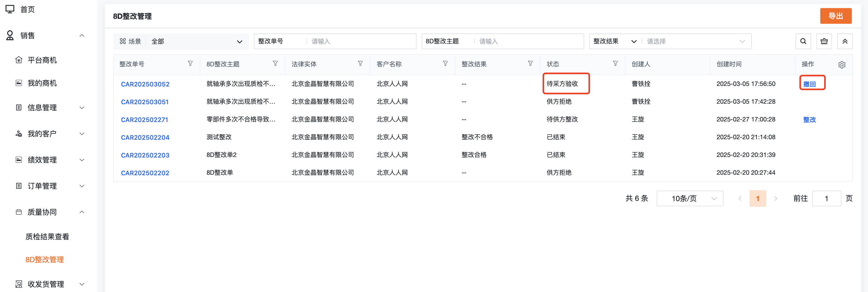Open the 场景 全部 dropdown
The image size is (868, 292).
point(181,41)
